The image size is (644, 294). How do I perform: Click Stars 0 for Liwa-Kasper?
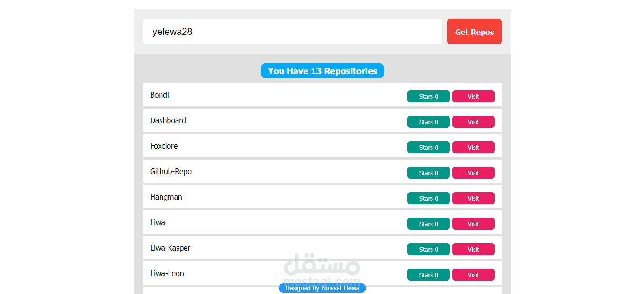pos(428,249)
